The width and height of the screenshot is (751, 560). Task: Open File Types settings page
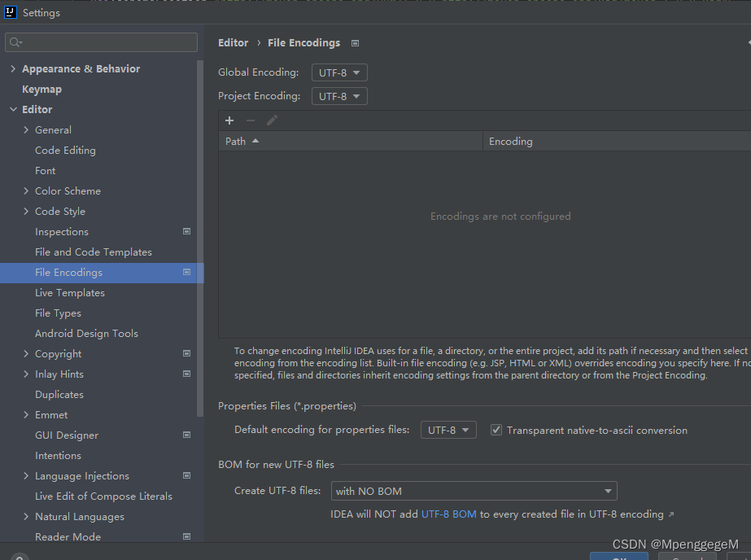click(x=58, y=313)
